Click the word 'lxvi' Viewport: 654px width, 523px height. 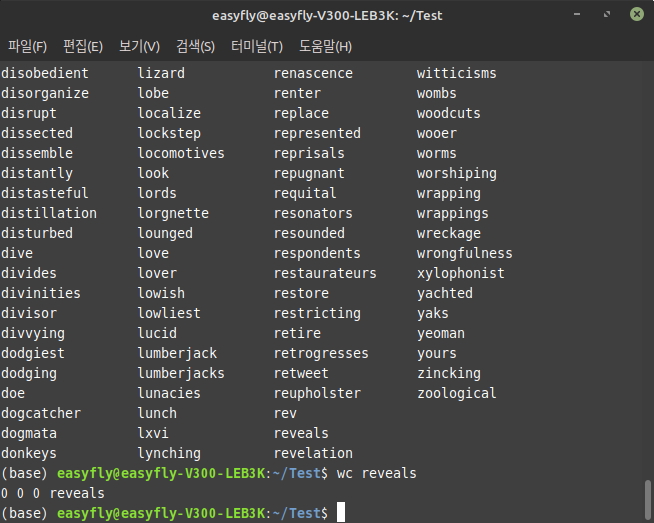(x=153, y=434)
